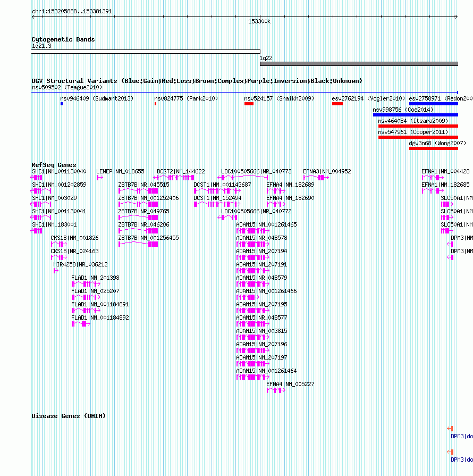Click the chr1:153205888..153381391 coordinate label
The width and height of the screenshot is (473, 476).
[72, 12]
